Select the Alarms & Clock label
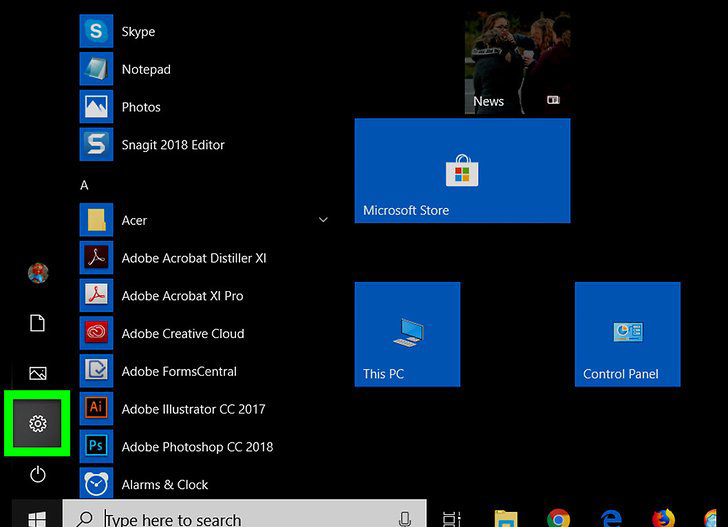This screenshot has height=527, width=728. [165, 485]
